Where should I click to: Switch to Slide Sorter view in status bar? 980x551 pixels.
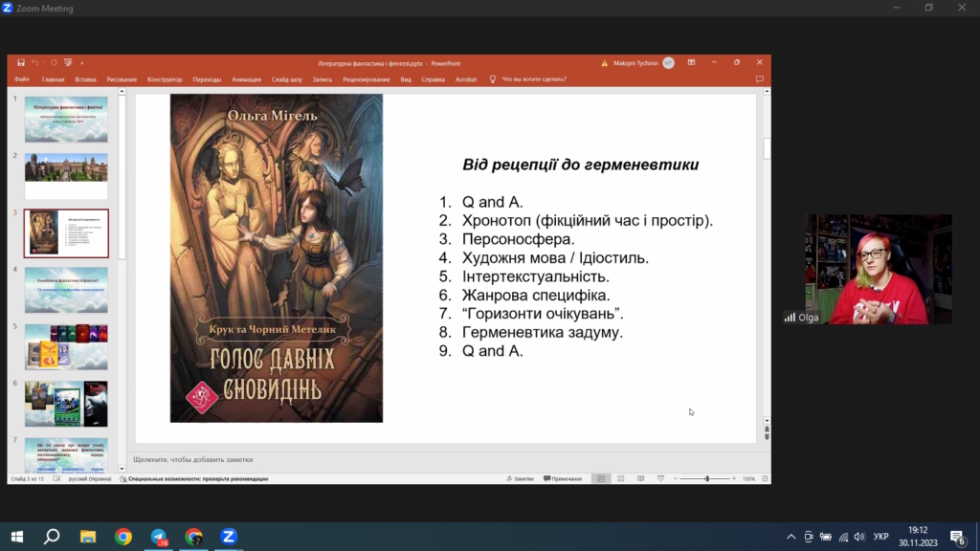click(620, 478)
